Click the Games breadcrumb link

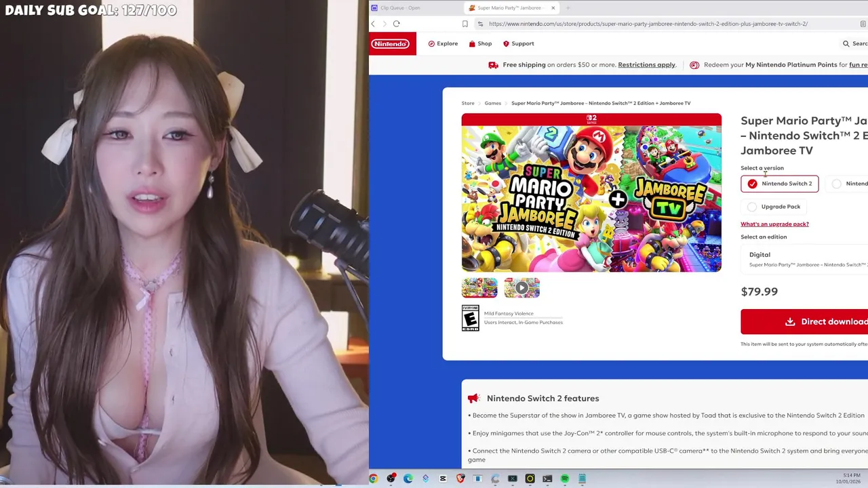[x=492, y=103]
